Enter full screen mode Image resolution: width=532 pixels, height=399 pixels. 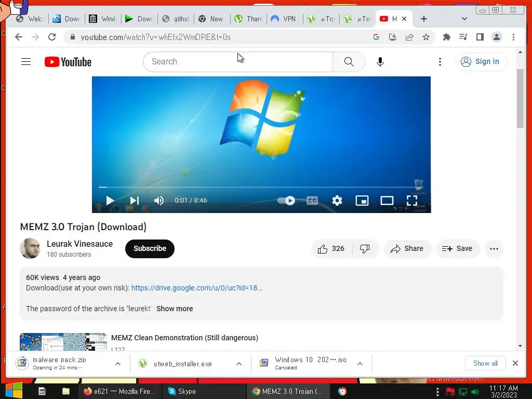[412, 201]
